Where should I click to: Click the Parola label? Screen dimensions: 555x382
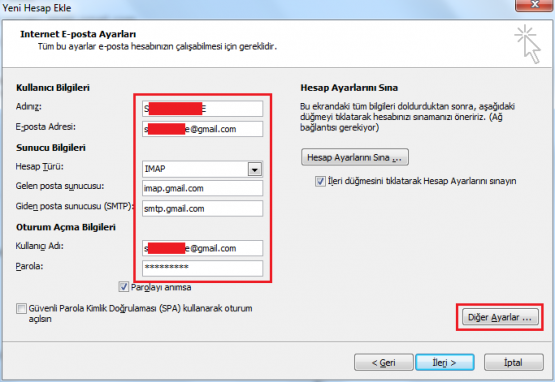pos(29,266)
